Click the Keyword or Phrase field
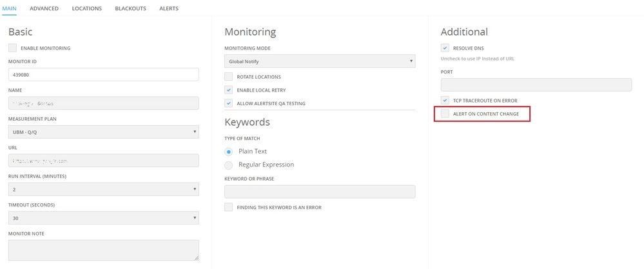The height and width of the screenshot is (269, 644). 319,192
